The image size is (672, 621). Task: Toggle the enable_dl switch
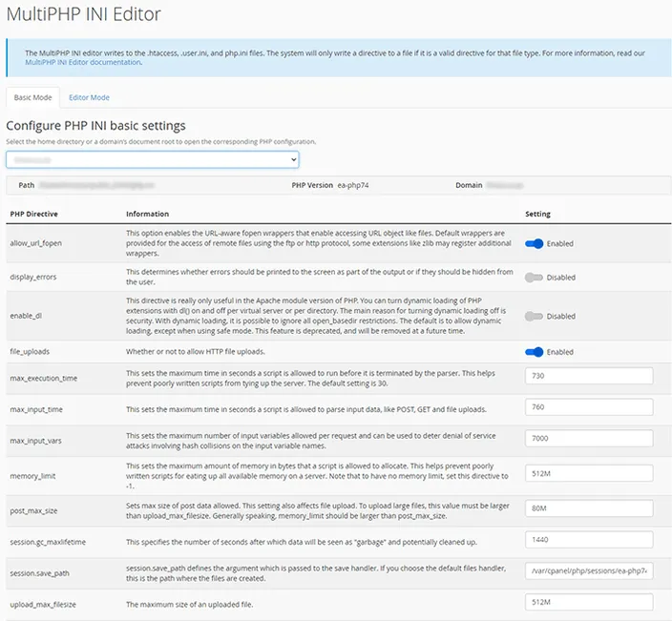click(534, 316)
